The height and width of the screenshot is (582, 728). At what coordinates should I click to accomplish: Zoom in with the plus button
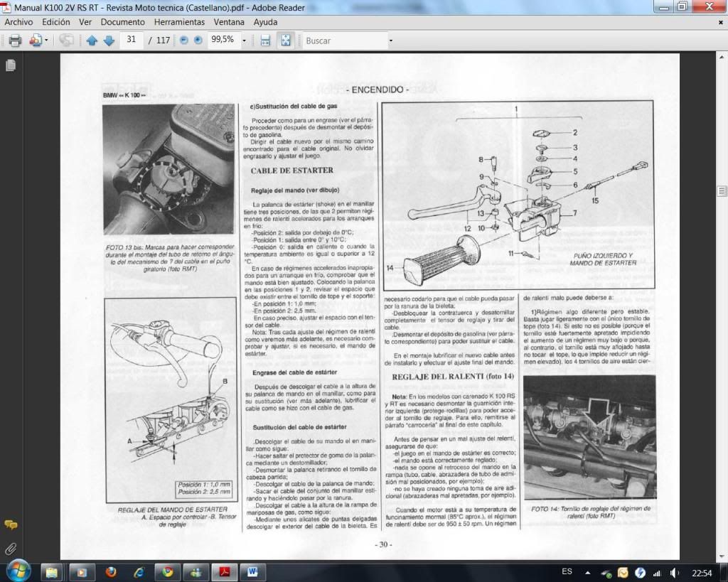(198, 41)
